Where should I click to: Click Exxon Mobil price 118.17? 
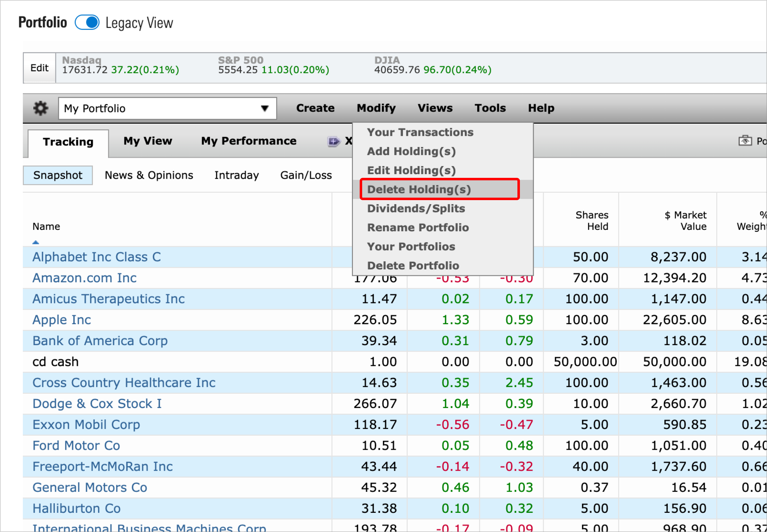point(375,425)
